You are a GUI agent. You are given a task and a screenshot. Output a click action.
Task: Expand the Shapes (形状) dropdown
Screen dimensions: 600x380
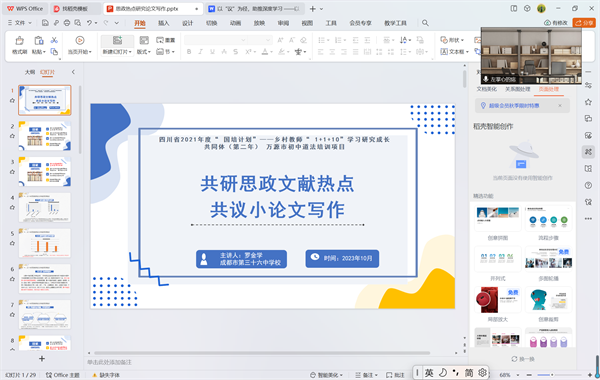click(452, 40)
